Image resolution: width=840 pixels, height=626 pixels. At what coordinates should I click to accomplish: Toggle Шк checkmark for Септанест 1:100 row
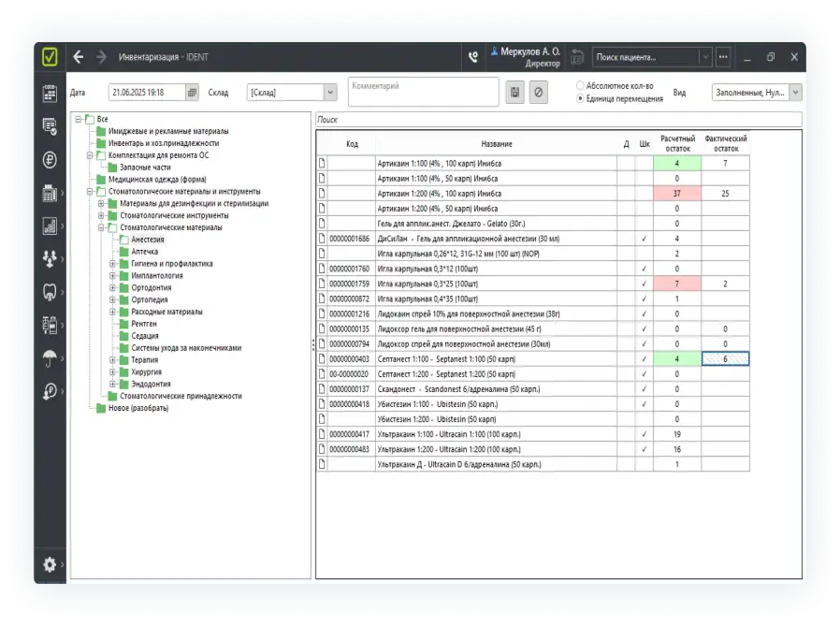[644, 358]
